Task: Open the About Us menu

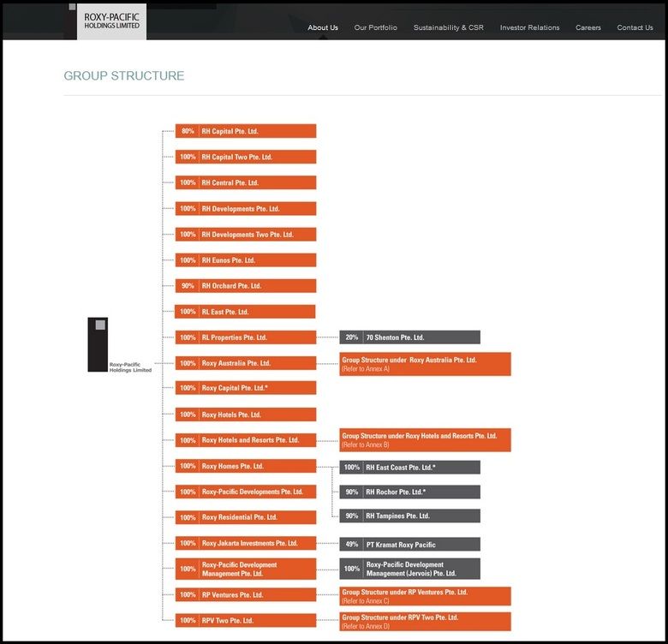Action: 323,27
